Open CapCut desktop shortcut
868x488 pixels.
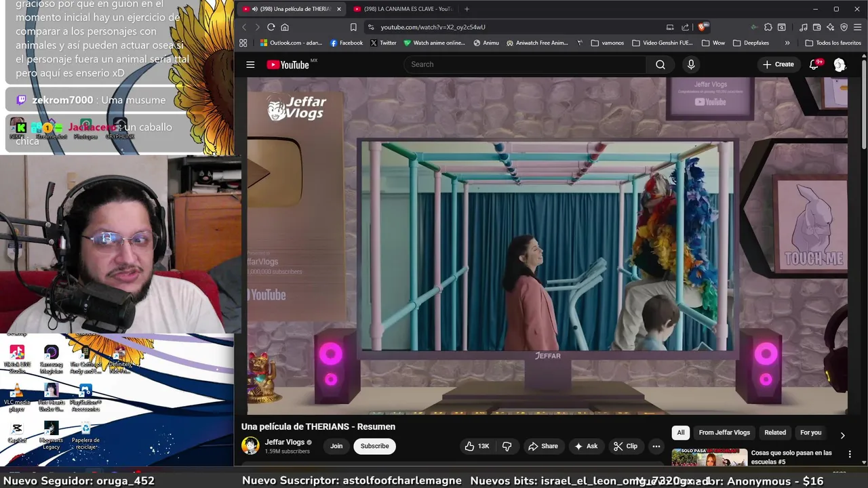tap(17, 433)
